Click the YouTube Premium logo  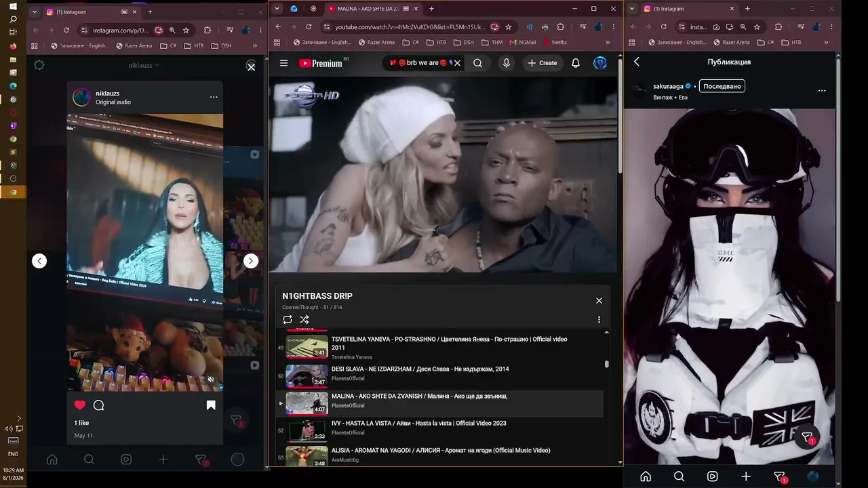321,63
